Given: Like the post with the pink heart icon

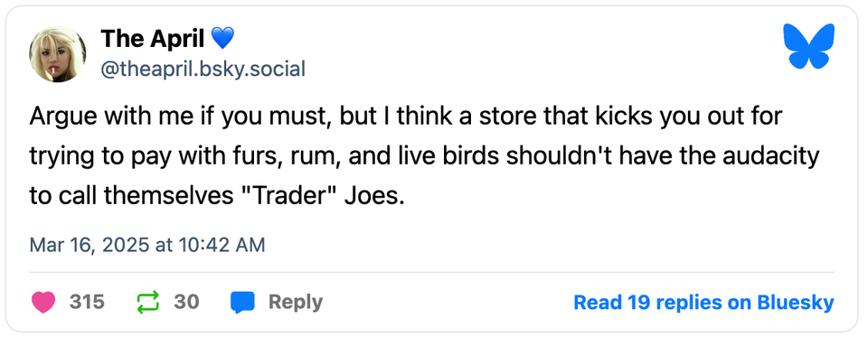Looking at the screenshot, I should coord(44,302).
